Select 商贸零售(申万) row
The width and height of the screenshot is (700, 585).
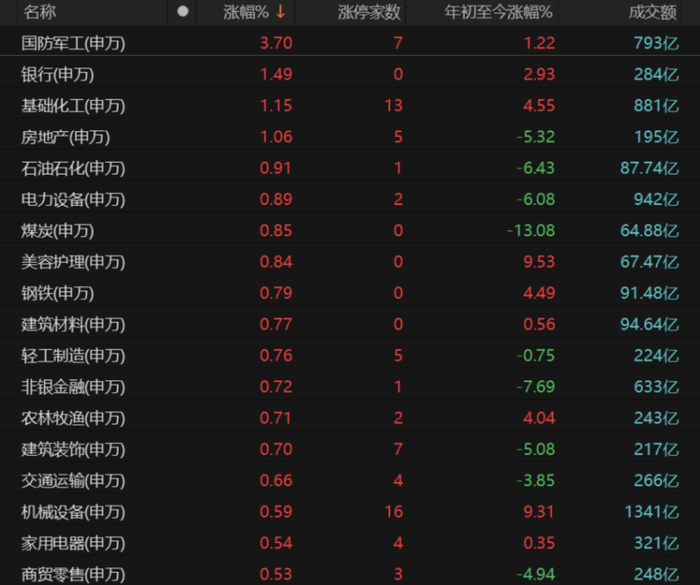point(350,573)
